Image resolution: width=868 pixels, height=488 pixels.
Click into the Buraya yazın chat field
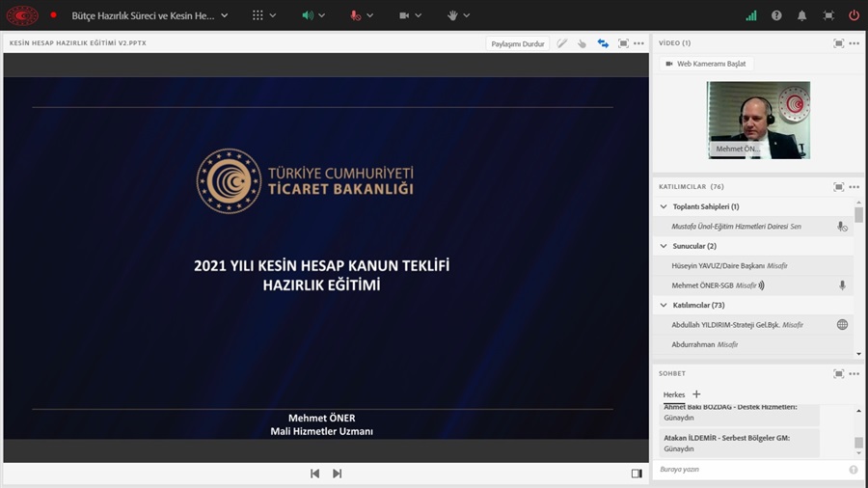click(x=750, y=469)
